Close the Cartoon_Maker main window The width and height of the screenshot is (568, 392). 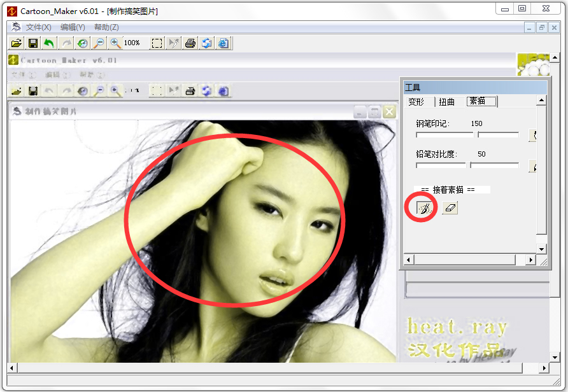[546, 9]
